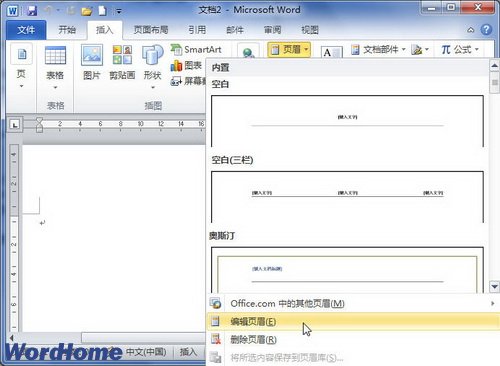Choose the 奥斯汀 header thumbnail
The image size is (500, 366).
pos(347,270)
